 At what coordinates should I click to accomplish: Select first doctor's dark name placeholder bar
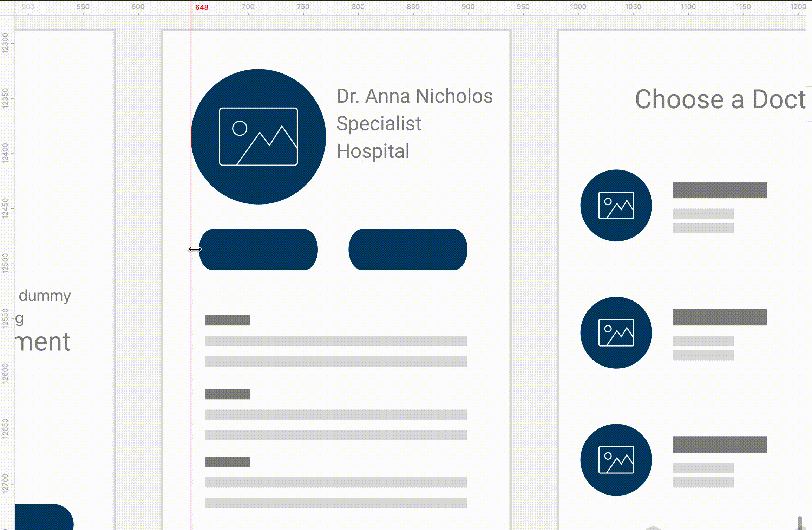[719, 190]
